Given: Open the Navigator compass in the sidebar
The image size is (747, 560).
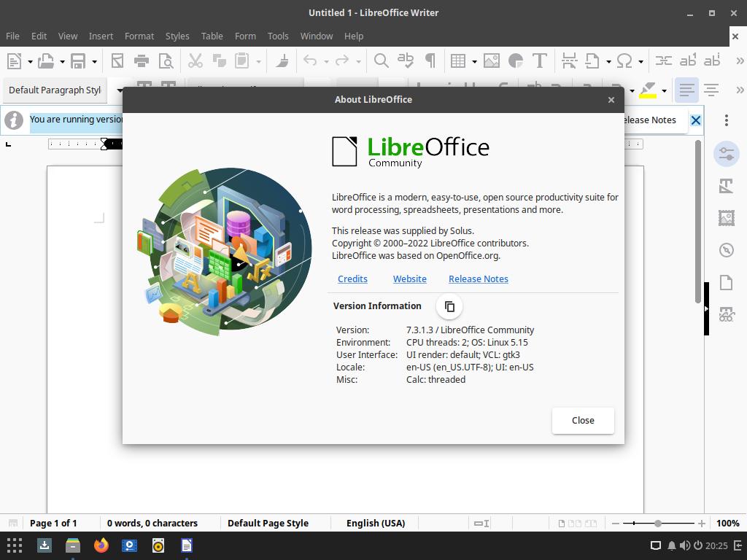Looking at the screenshot, I should tap(727, 250).
